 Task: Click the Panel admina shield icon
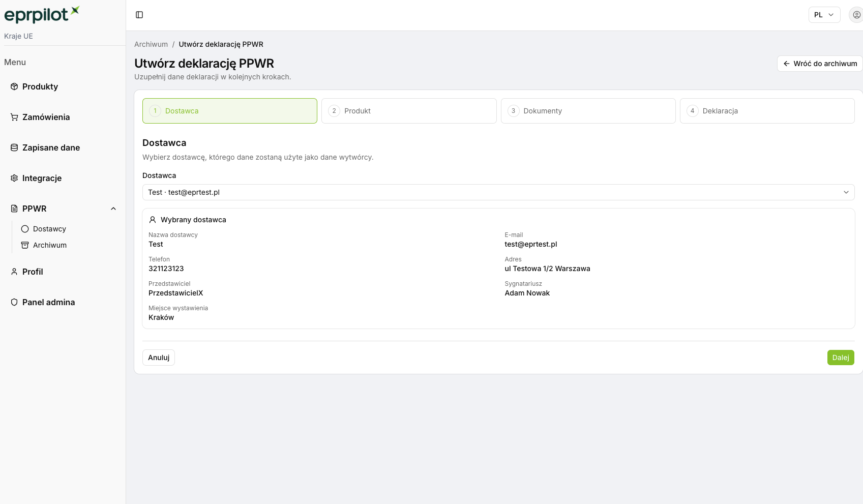click(14, 302)
